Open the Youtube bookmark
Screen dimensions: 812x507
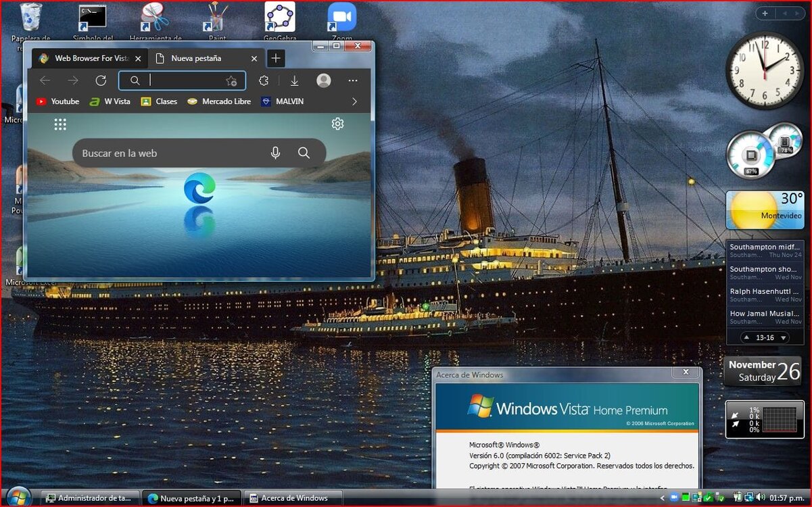pyautogui.click(x=57, y=101)
